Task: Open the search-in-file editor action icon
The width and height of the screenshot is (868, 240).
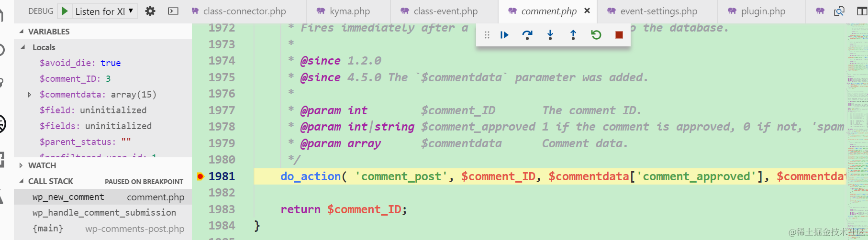Action: point(839,11)
